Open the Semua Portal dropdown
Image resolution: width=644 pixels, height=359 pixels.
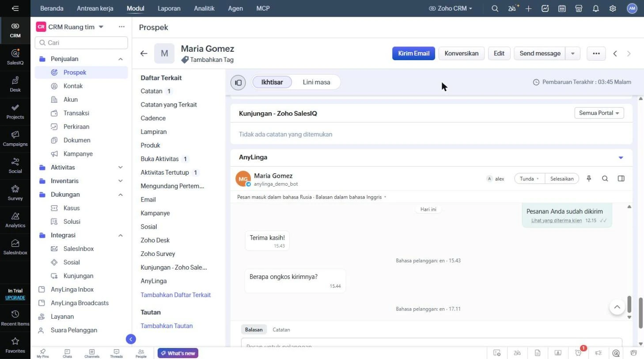click(x=599, y=113)
